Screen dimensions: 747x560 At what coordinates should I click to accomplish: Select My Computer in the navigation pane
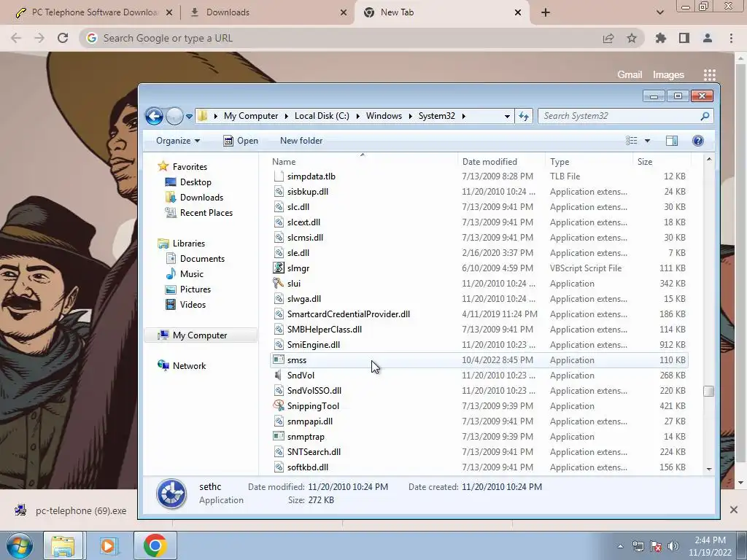201,335
